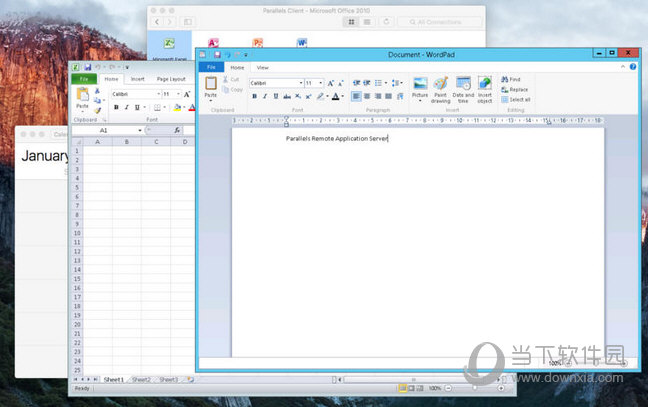The width and height of the screenshot is (648, 407).
Task: Select Align text right in WordPad
Action: pyautogui.click(x=378, y=96)
